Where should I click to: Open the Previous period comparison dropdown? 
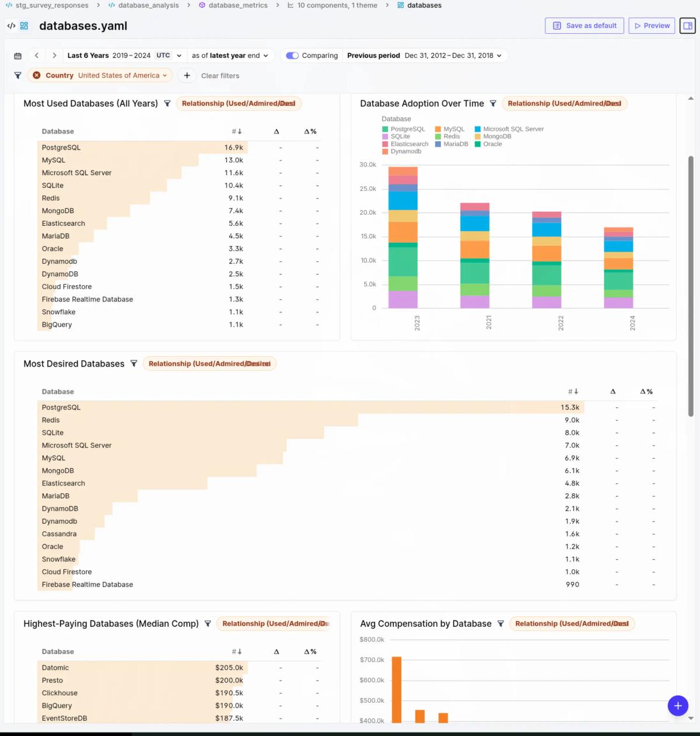tap(424, 55)
